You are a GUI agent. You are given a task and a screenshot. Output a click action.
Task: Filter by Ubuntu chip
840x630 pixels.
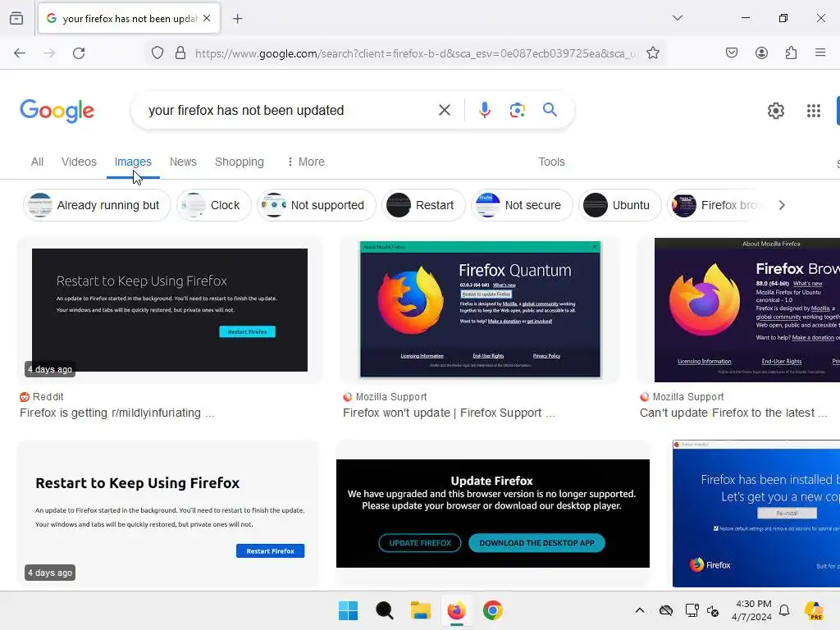pos(620,205)
